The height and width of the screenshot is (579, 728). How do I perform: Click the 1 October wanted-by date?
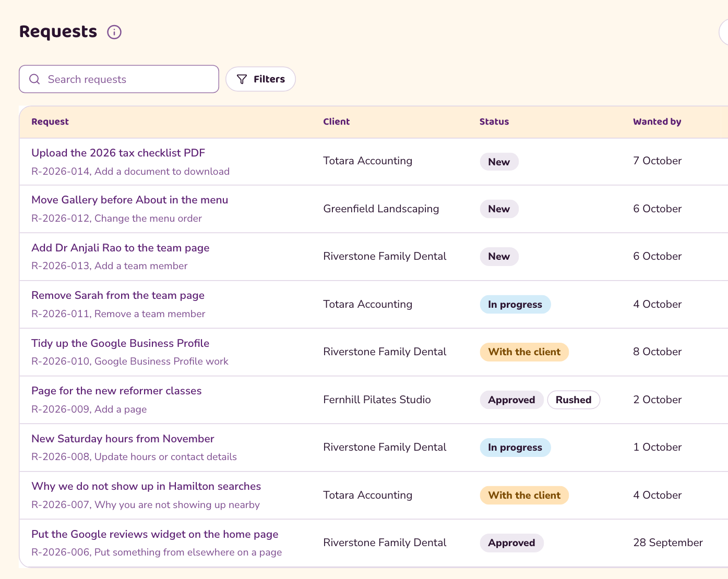coord(657,447)
